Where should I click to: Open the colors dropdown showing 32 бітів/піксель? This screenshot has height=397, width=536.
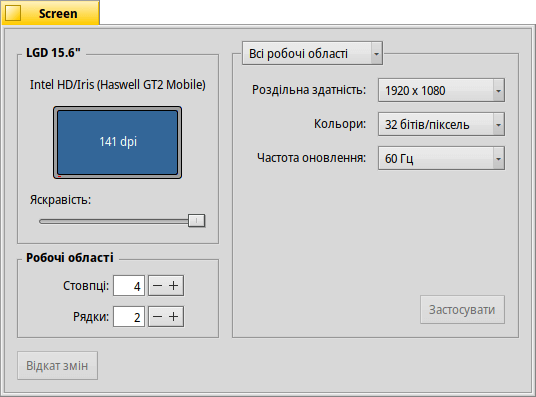coord(441,124)
